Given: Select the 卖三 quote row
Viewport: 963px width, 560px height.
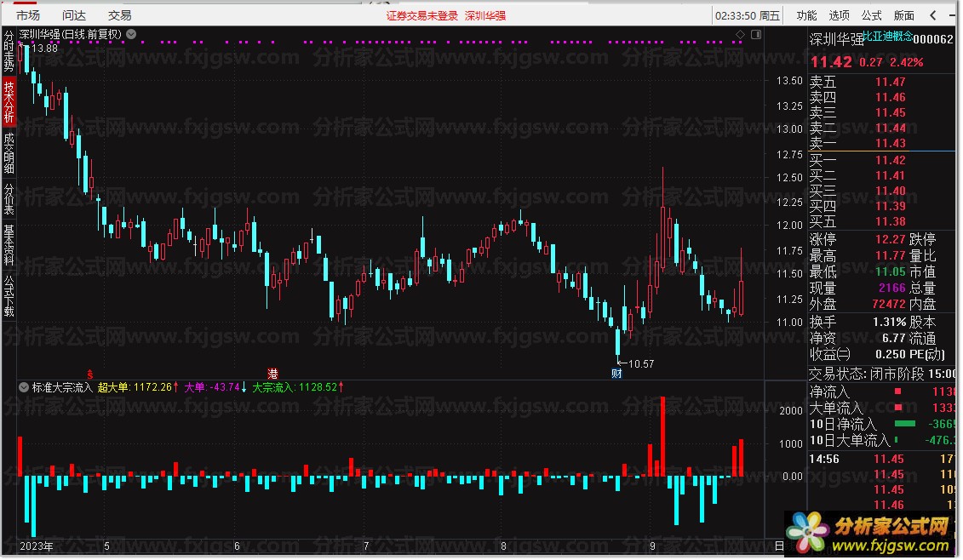Looking at the screenshot, I should 881,112.
